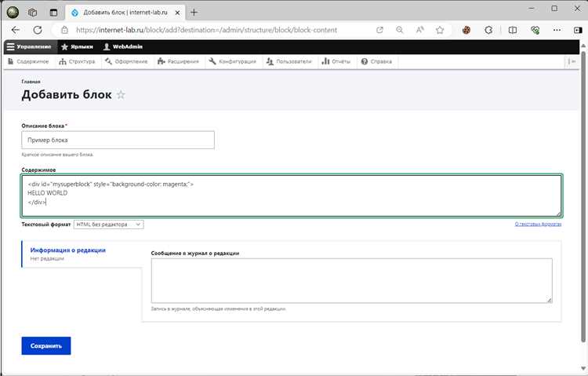The width and height of the screenshot is (588, 376).
Task: Toggle the vertical tabs icon
Action: pyautogui.click(x=53, y=13)
